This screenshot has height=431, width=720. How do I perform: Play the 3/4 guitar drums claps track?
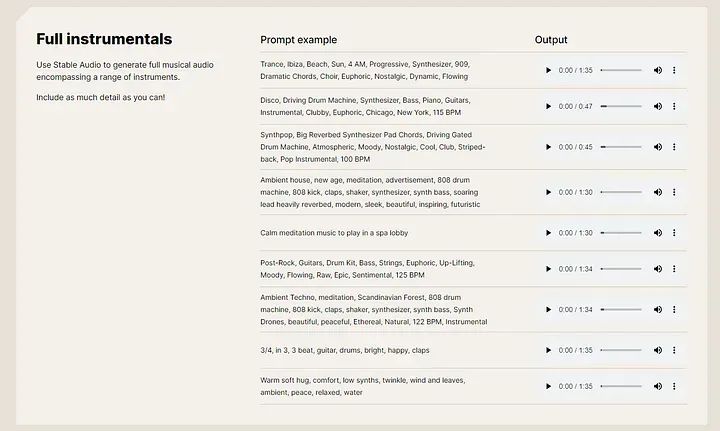pyautogui.click(x=548, y=351)
